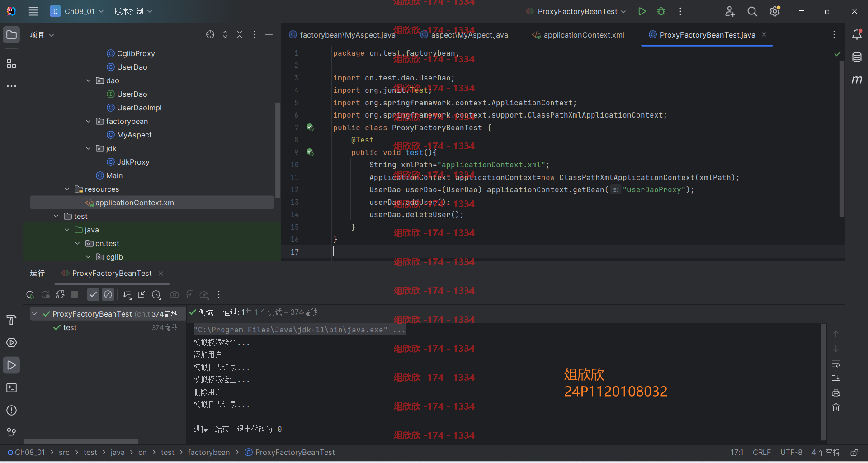Screen dimensions: 868x463
Task: Stop the running process
Action: click(75, 295)
